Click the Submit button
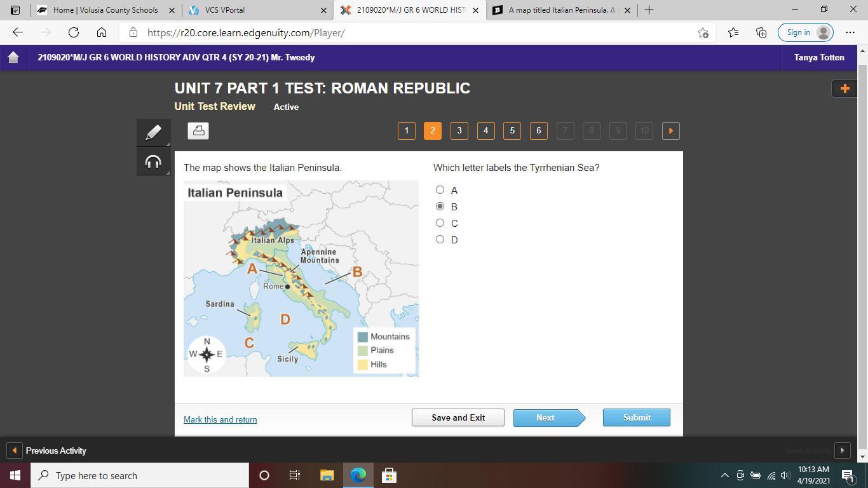Viewport: 868px width, 488px height. (x=636, y=417)
